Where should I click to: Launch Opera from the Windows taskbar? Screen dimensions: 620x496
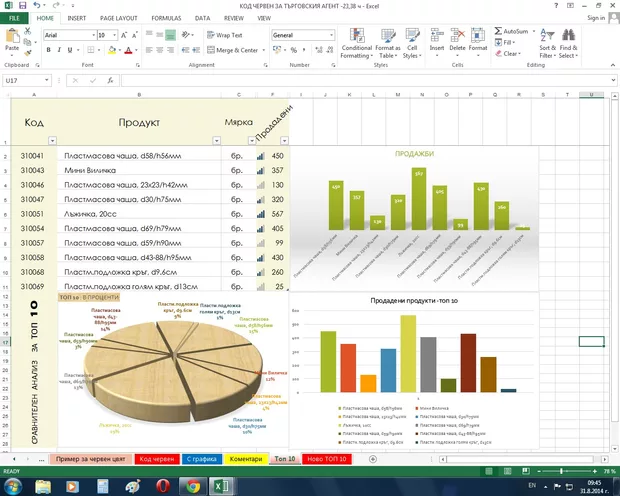coord(161,485)
